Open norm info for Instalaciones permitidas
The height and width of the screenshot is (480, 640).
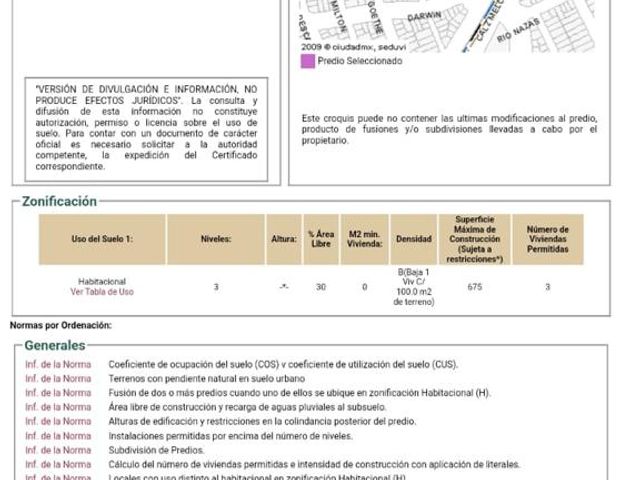click(58, 436)
